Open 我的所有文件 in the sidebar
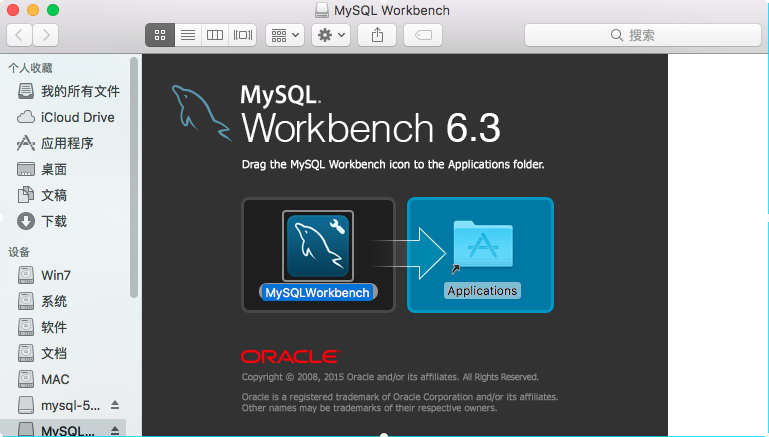 tap(69, 91)
